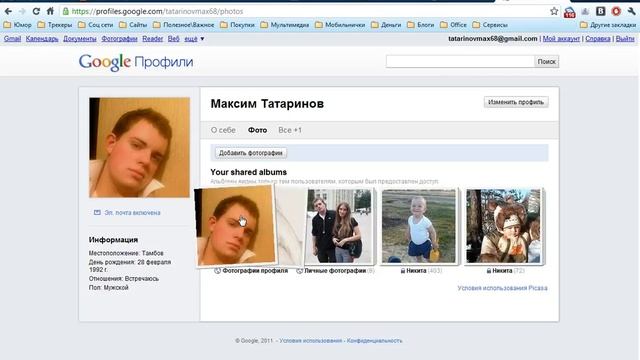Screen dimensions: 640x360
Task: Expand the ещё dropdown menu
Action: click(x=194, y=39)
